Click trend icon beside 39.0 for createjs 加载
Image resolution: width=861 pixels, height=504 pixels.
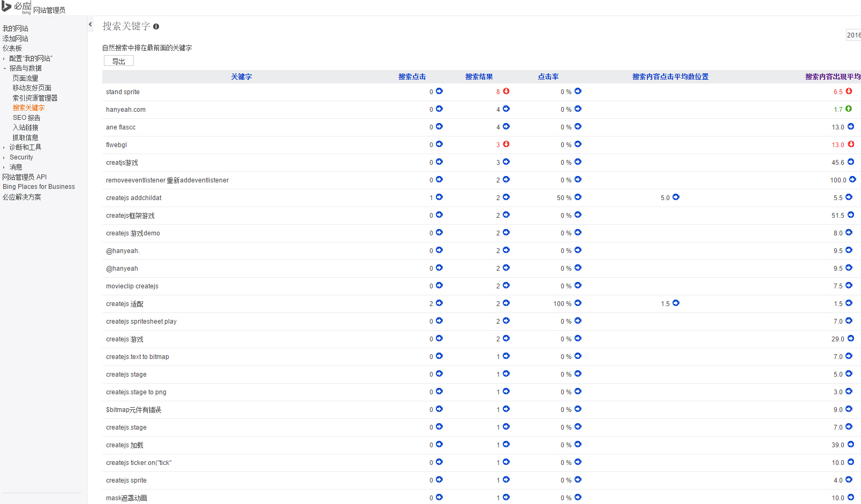click(851, 445)
